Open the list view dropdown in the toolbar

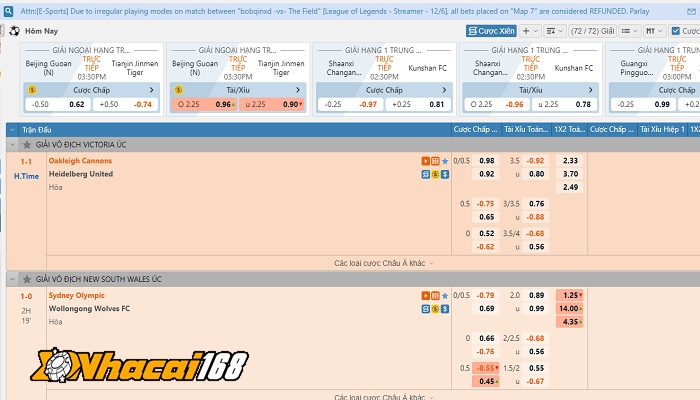tap(630, 31)
